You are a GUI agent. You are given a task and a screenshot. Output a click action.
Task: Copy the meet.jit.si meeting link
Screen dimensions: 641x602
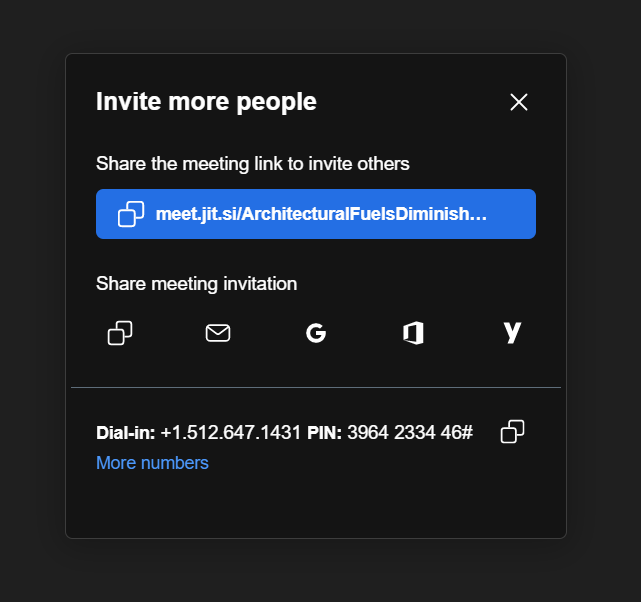coord(316,214)
